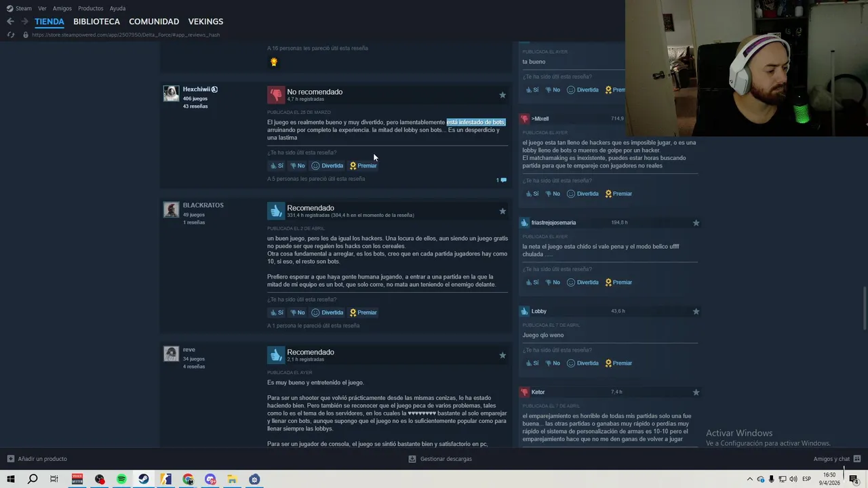868x488 pixels.
Task: Click thumbs-down icon on Hexchiwii's review
Action: (x=275, y=94)
